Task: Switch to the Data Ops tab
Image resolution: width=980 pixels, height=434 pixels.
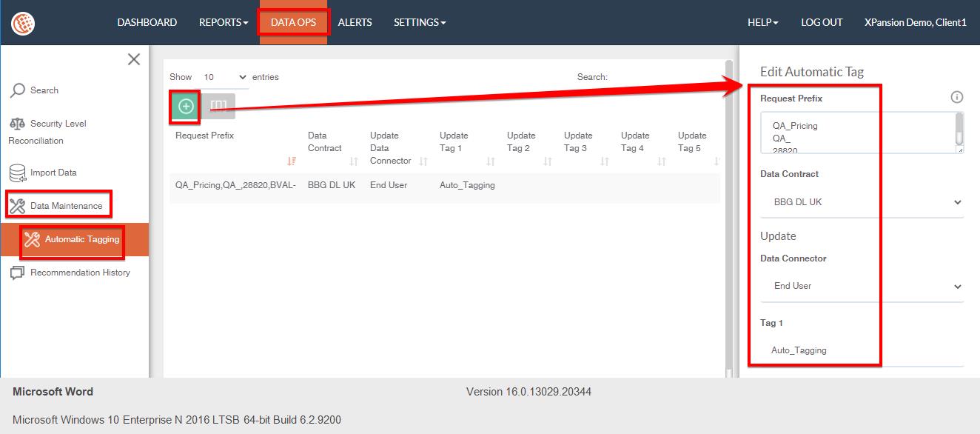Action: [293, 22]
